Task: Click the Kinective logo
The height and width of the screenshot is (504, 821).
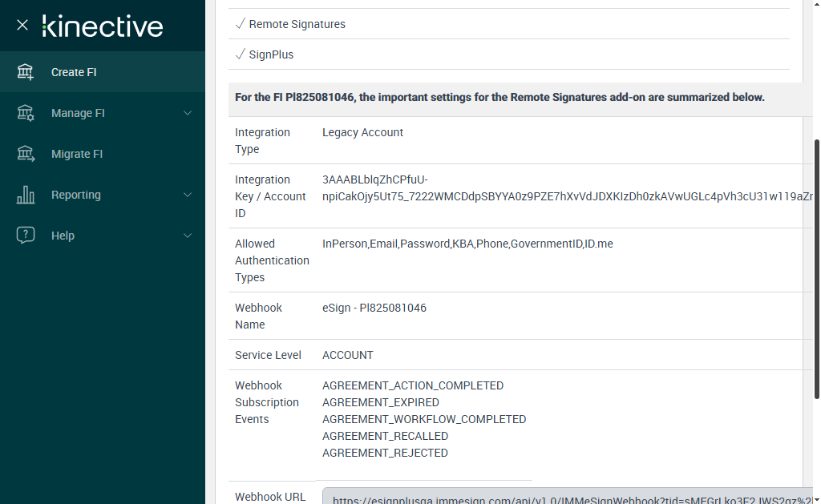Action: [103, 26]
